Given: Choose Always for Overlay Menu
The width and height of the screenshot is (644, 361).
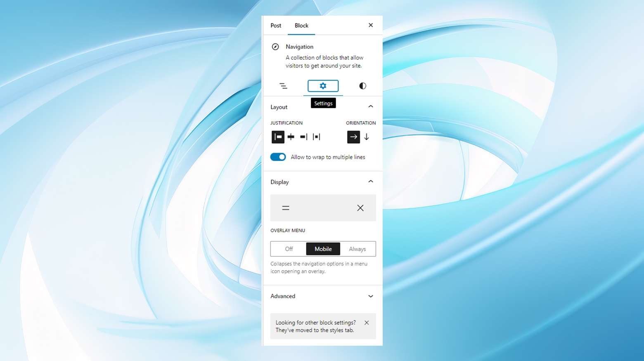Looking at the screenshot, I should click(x=358, y=249).
